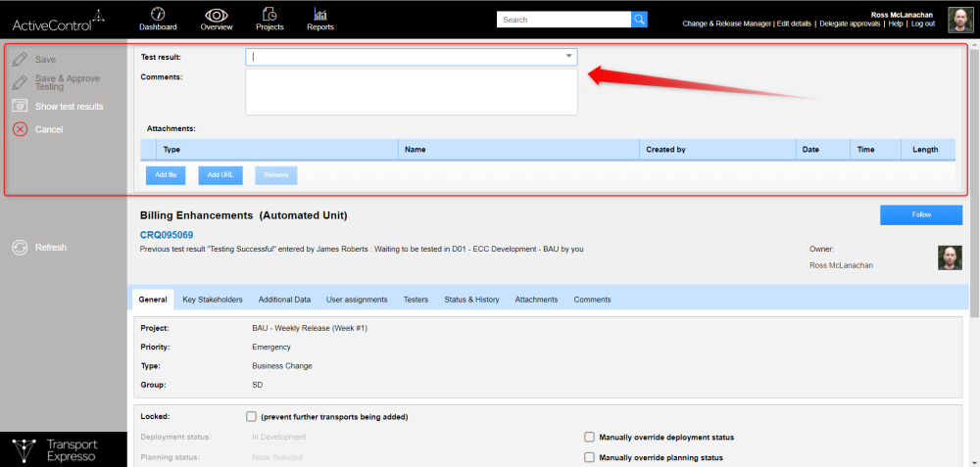Open the Status & History tab
The height and width of the screenshot is (467, 980).
pyautogui.click(x=472, y=300)
